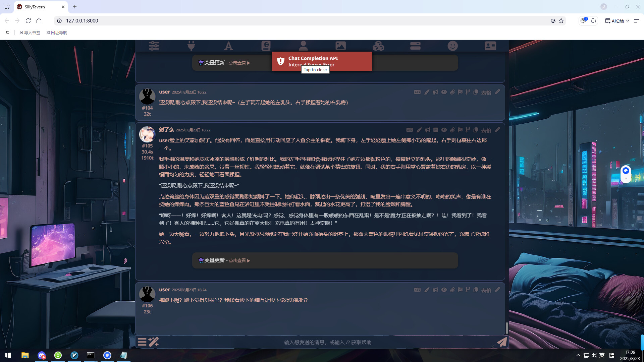
Task: Open Character Management card icon
Action: [490, 46]
